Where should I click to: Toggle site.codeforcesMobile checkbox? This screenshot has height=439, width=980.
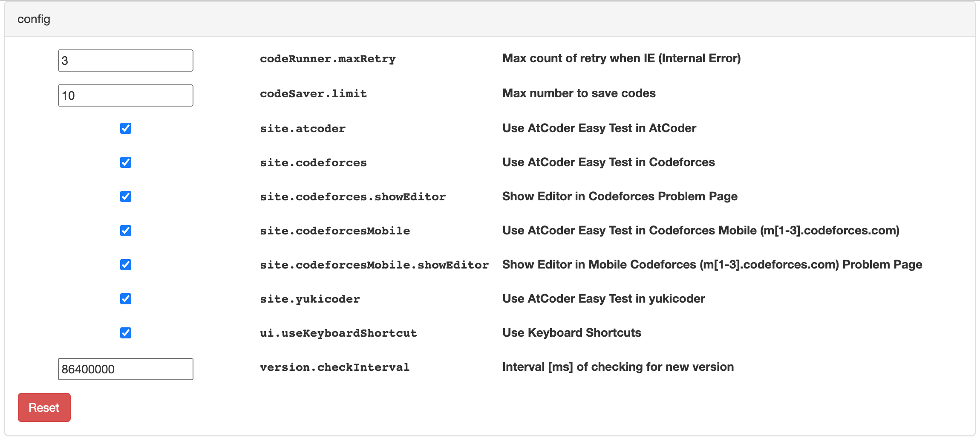pos(126,231)
